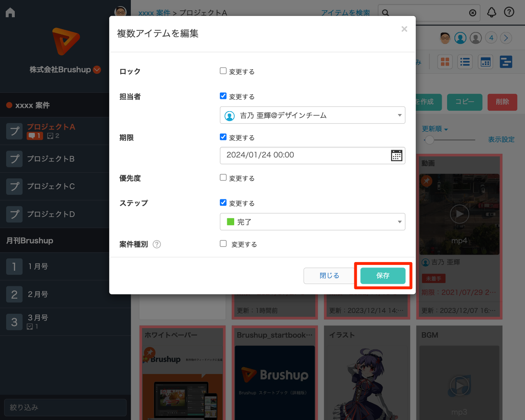Open the help question mark icon

(x=509, y=12)
